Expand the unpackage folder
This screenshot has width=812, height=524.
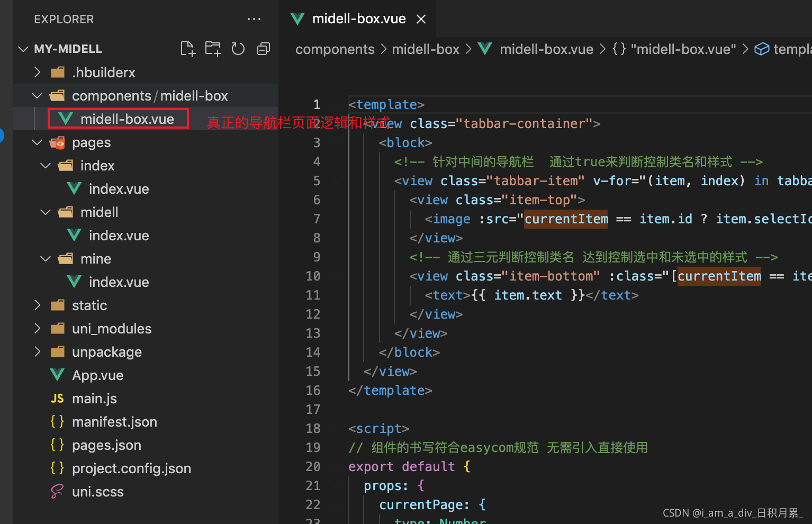point(37,352)
